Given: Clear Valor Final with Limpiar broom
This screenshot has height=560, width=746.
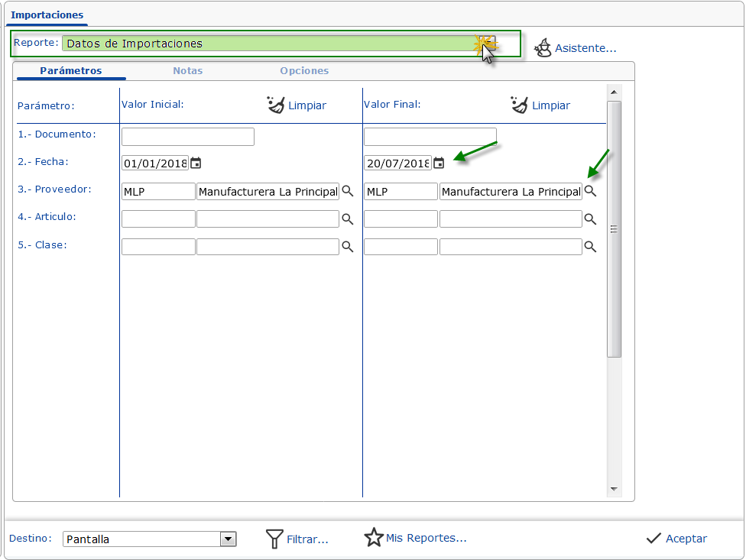Looking at the screenshot, I should [x=540, y=105].
